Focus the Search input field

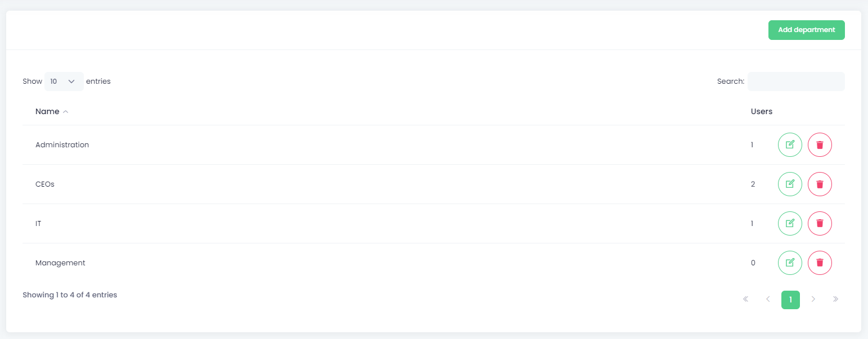(796, 82)
